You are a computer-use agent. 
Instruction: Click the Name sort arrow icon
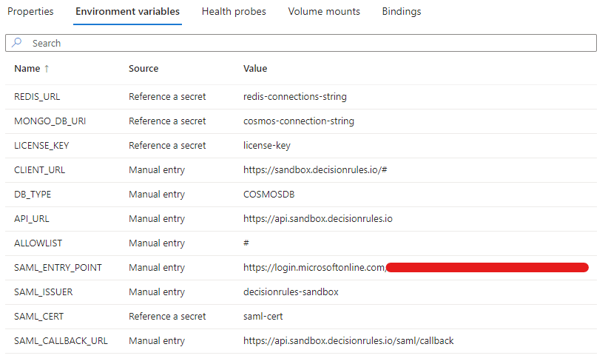pos(48,69)
